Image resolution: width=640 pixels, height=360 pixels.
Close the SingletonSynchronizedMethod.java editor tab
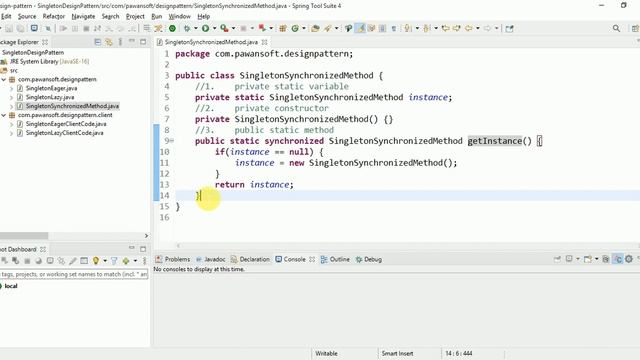tap(264, 42)
